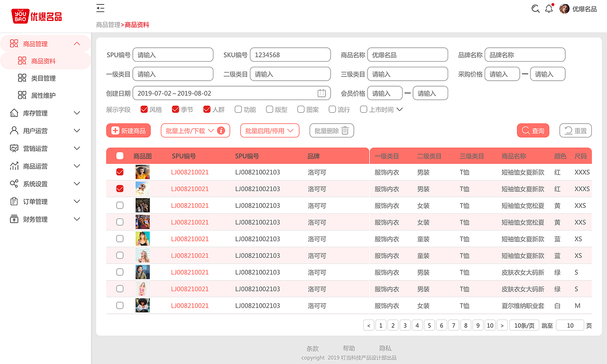607x364 pixels.
Task: Open the 10条/页 page size selector
Action: [524, 325]
